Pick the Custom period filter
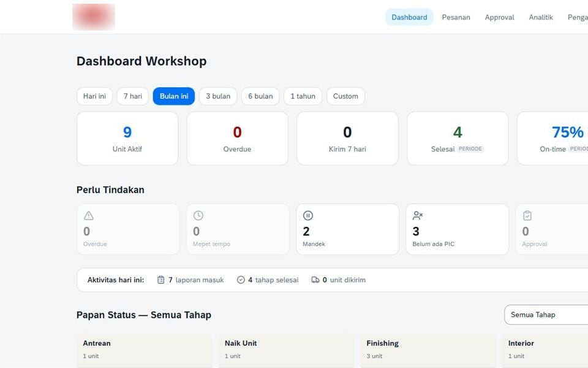This screenshot has width=588, height=368. point(345,96)
